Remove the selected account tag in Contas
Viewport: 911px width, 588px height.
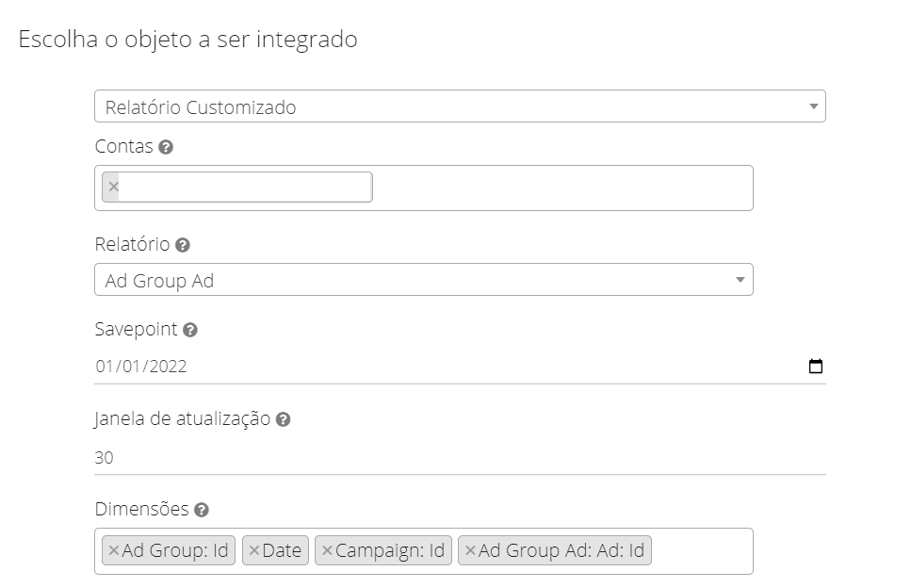click(114, 187)
